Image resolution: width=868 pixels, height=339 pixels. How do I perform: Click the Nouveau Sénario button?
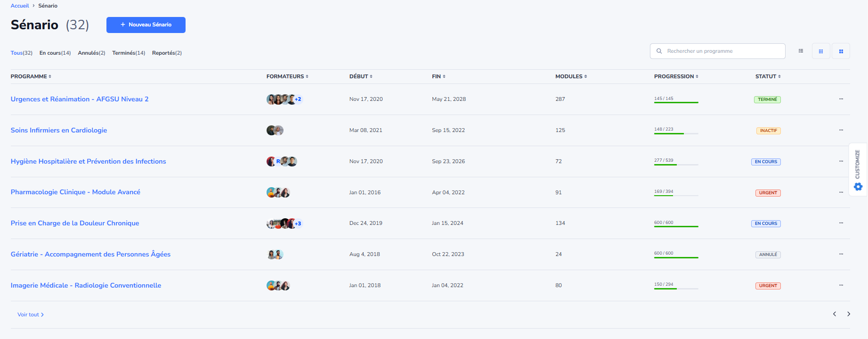point(146,25)
